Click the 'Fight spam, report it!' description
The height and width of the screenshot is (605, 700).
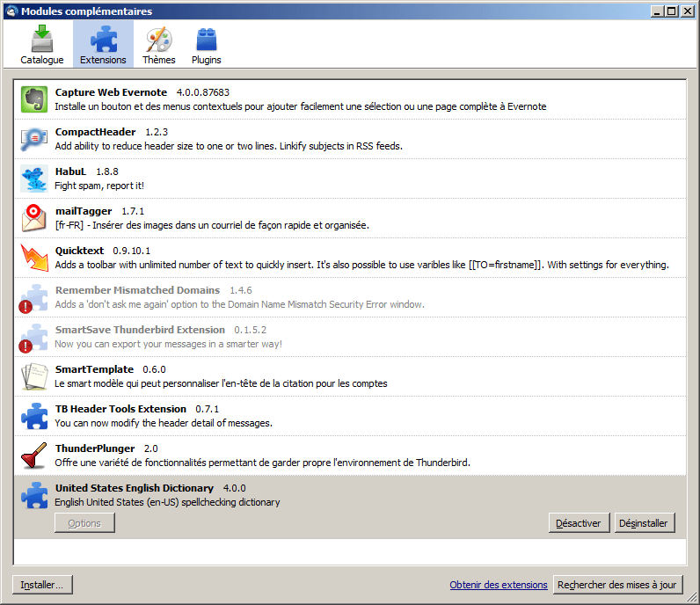pyautogui.click(x=99, y=186)
